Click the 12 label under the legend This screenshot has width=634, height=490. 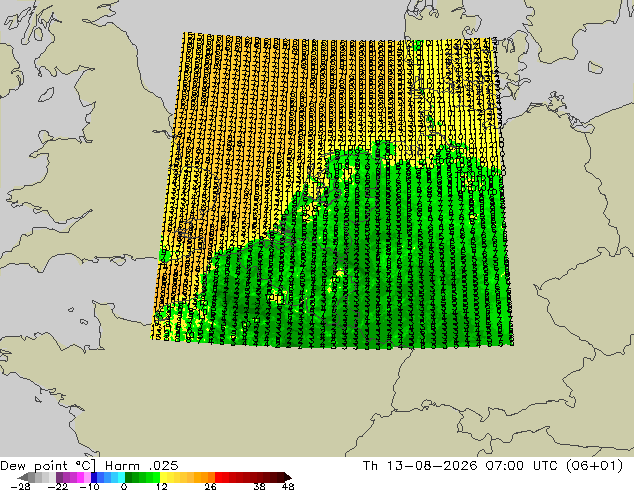162,486
